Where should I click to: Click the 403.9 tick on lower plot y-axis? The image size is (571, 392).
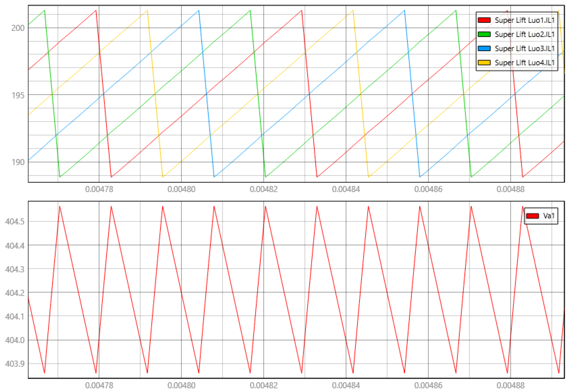[15, 364]
